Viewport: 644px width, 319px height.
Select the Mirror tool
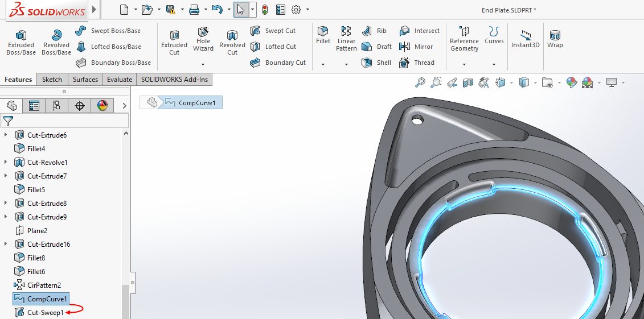click(x=416, y=47)
